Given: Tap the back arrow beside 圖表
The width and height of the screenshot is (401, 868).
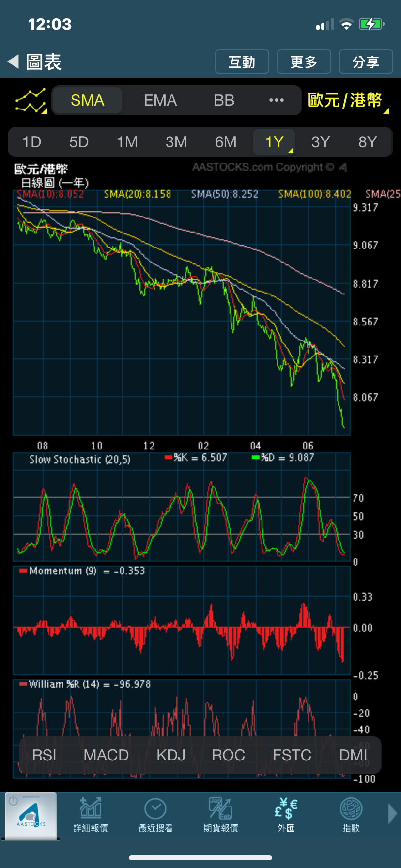Looking at the screenshot, I should (x=14, y=62).
